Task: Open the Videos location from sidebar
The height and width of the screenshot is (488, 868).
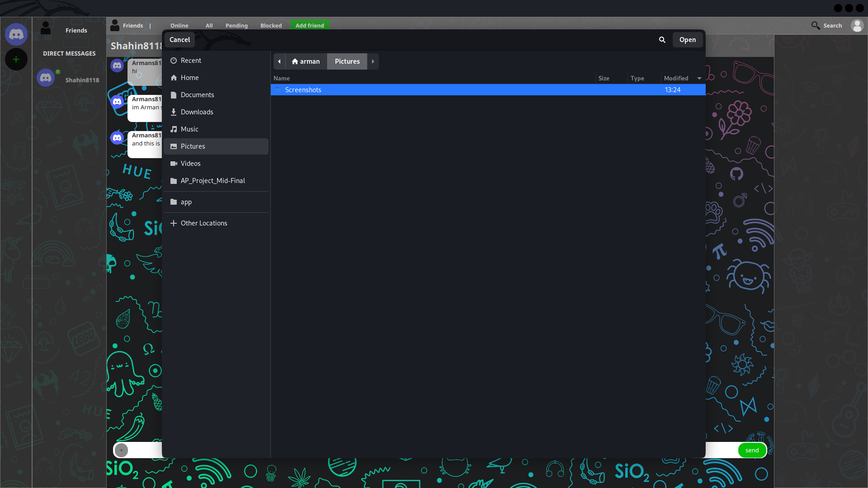Action: point(190,163)
